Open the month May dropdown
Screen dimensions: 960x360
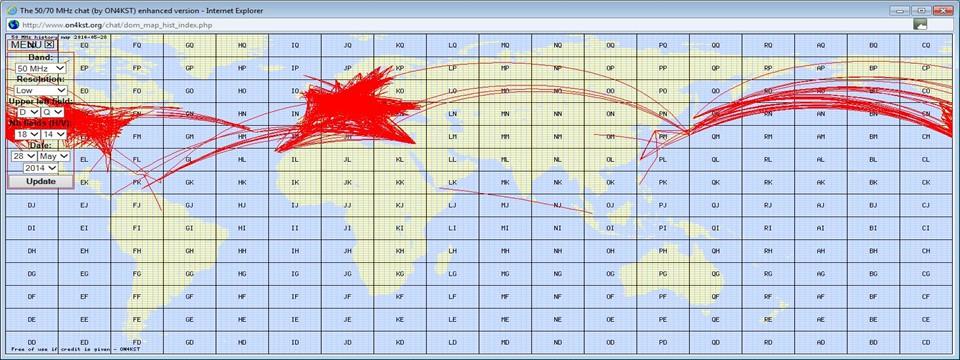tap(54, 156)
